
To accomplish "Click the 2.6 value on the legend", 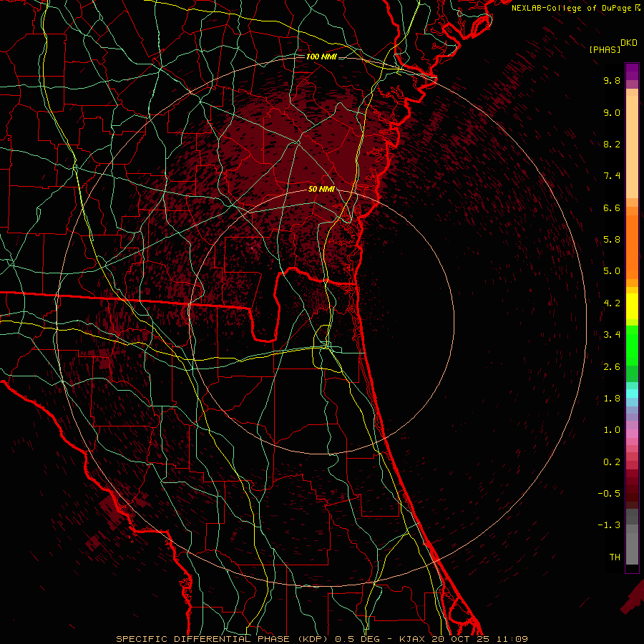I will tap(612, 367).
